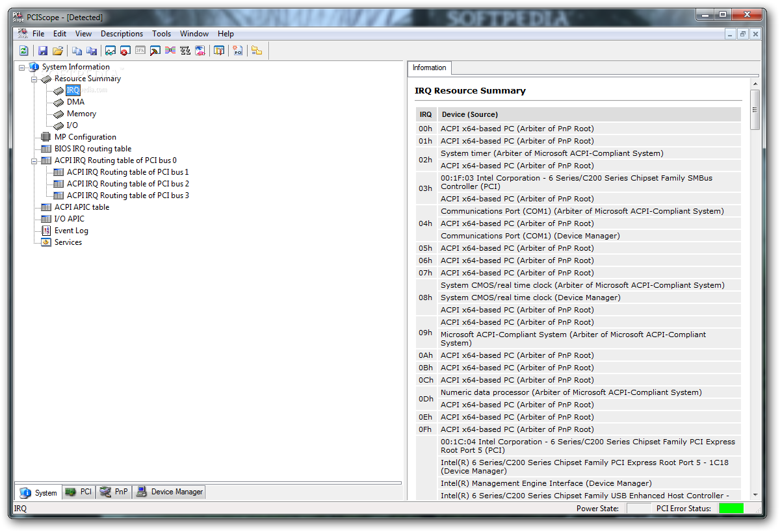Click the table icon beside I/O APIC

click(46, 219)
